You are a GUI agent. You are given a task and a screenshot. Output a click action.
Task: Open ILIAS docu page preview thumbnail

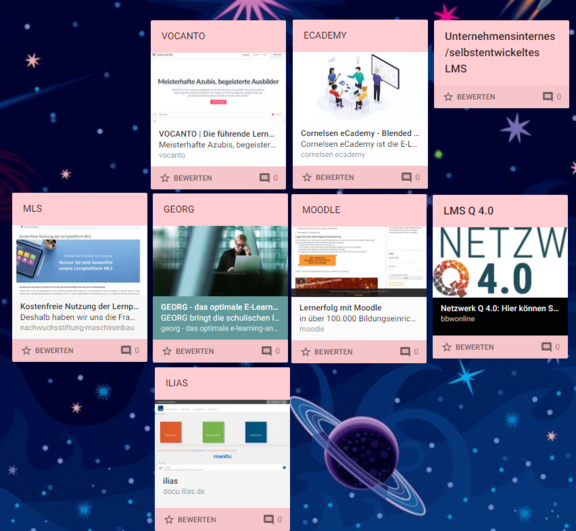pyautogui.click(x=222, y=435)
